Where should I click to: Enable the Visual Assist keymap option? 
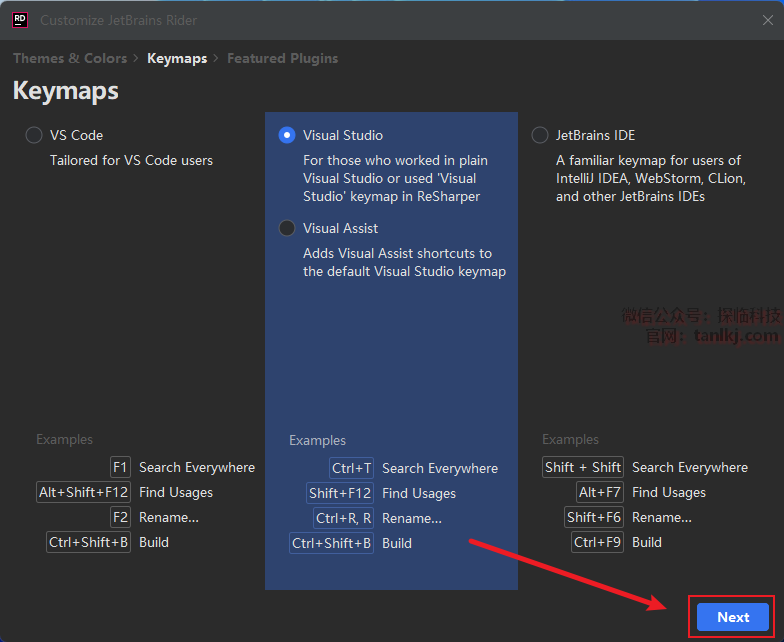tap(287, 228)
